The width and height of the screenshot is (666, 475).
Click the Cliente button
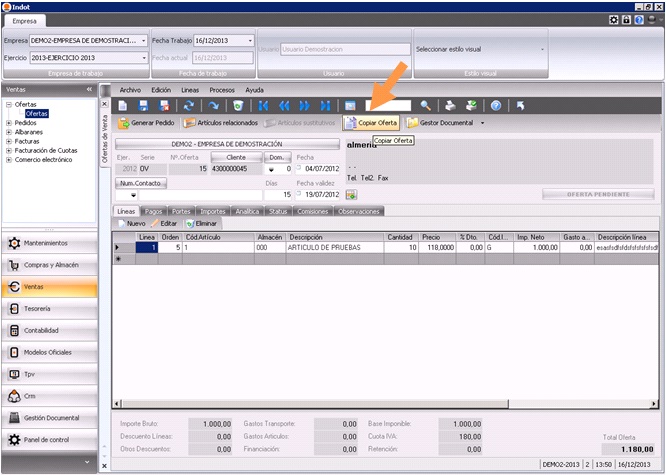pyautogui.click(x=236, y=157)
